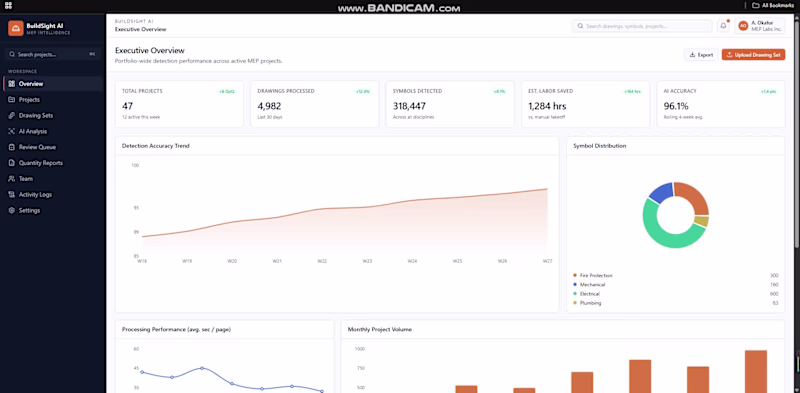Click the magnifier icon in sidebar search
The image size is (800, 393).
(12, 54)
